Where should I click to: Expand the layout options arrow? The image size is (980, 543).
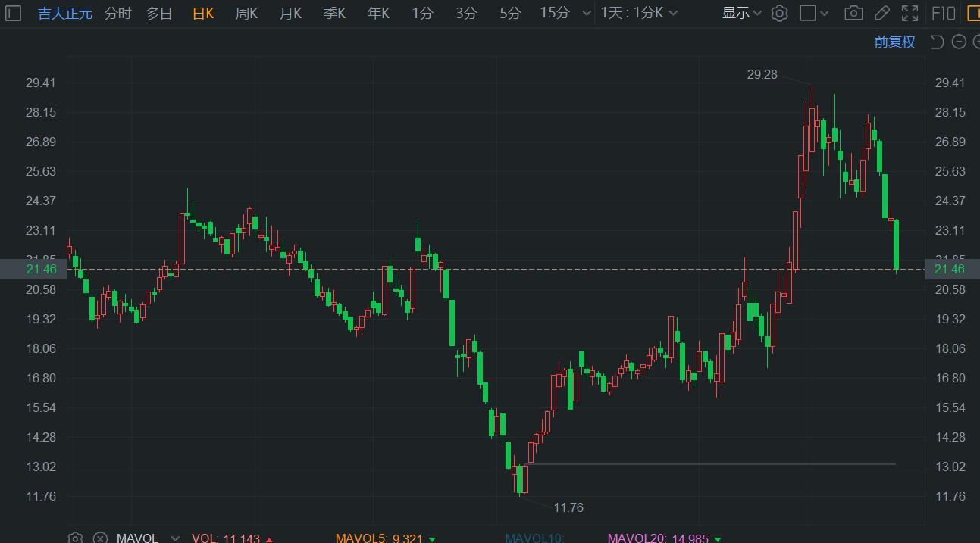(x=825, y=13)
